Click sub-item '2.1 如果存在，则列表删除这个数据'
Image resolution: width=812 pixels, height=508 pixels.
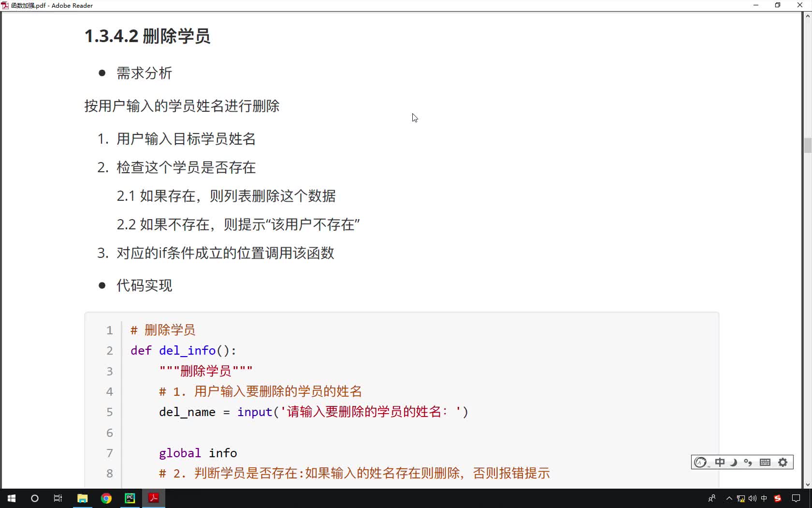click(226, 196)
